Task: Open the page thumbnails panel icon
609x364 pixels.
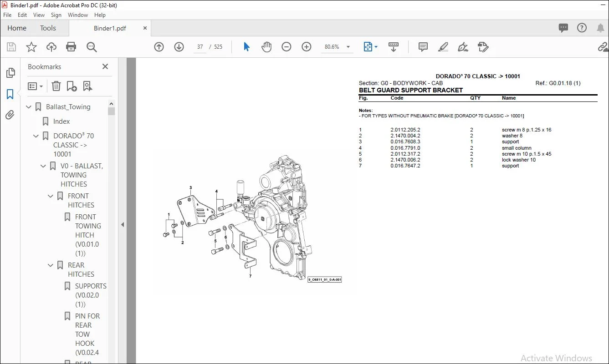Action: [10, 73]
